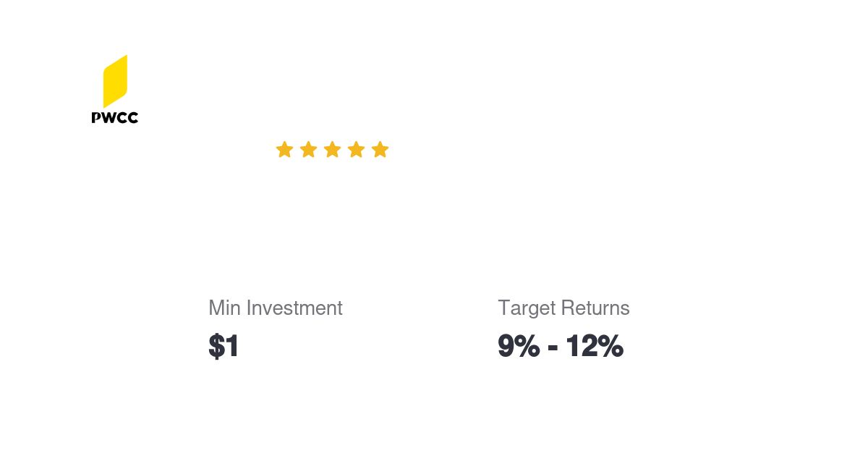Click the $1 minimum investment value
Screen dimensions: 868x456
[x=224, y=346]
